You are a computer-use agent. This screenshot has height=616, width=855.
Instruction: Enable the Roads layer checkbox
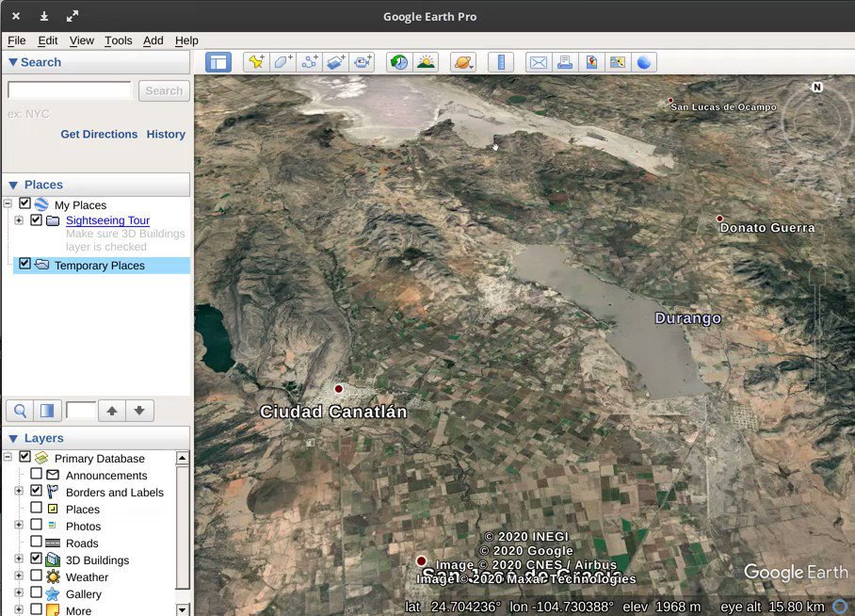(37, 542)
